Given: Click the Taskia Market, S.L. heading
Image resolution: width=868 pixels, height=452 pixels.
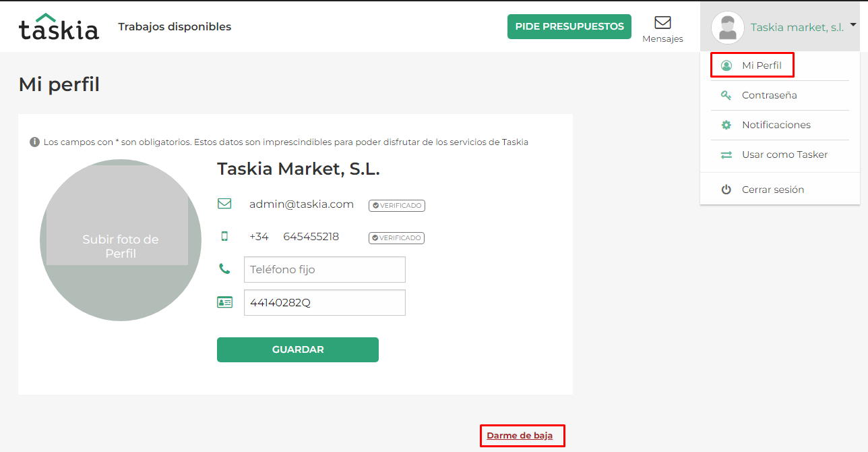Looking at the screenshot, I should [x=299, y=169].
